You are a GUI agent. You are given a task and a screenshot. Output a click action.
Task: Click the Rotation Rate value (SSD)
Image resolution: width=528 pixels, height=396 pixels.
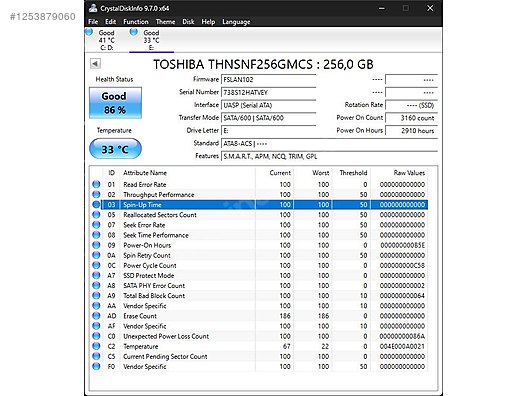[411, 105]
